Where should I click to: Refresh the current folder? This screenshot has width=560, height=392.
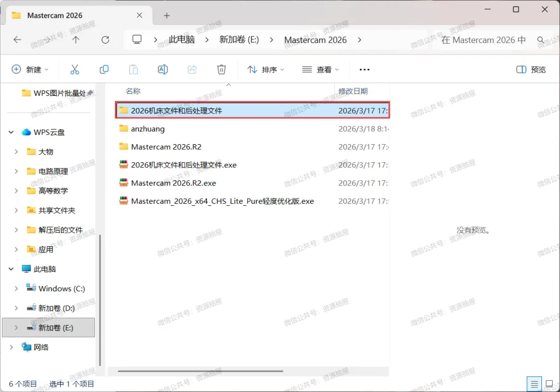pos(105,39)
